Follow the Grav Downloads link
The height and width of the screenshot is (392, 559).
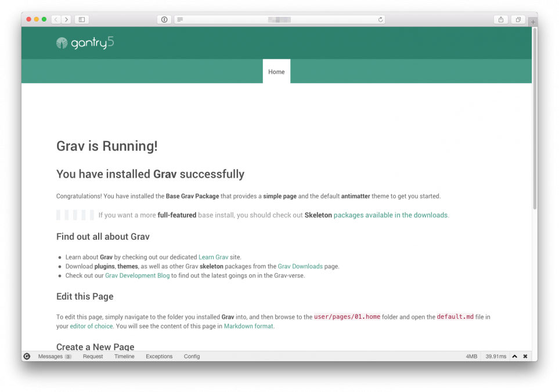[300, 267]
